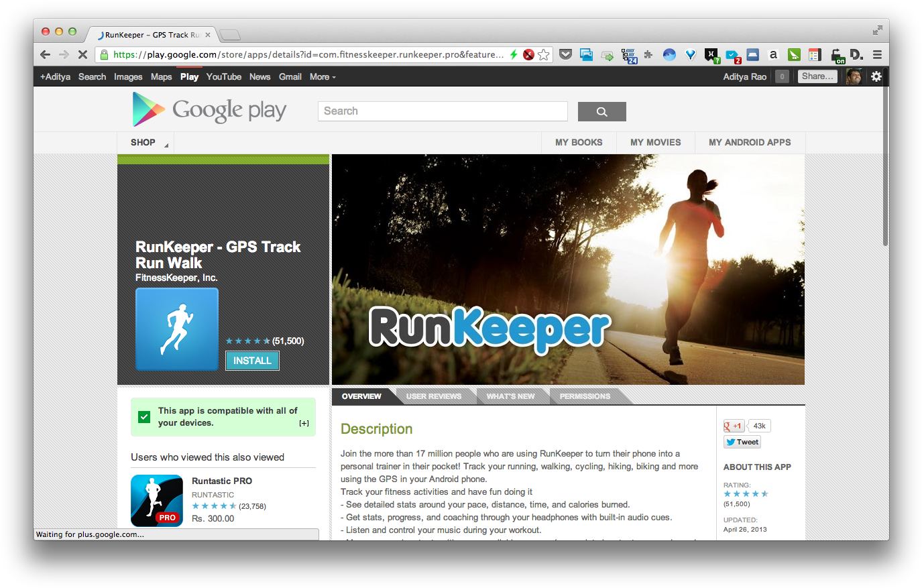Image resolution: width=922 pixels, height=588 pixels.
Task: Open the SHOP dropdown menu
Action: [145, 142]
